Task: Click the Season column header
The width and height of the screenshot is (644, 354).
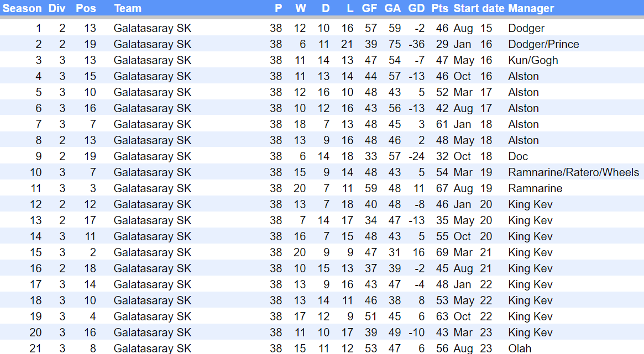Action: point(22,8)
